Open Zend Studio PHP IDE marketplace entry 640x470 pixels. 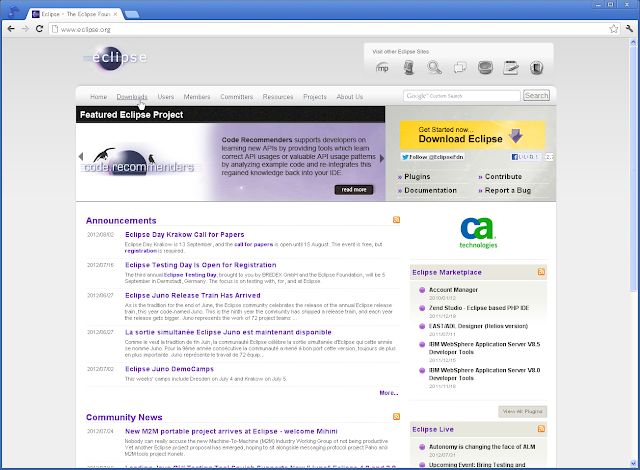(479, 308)
